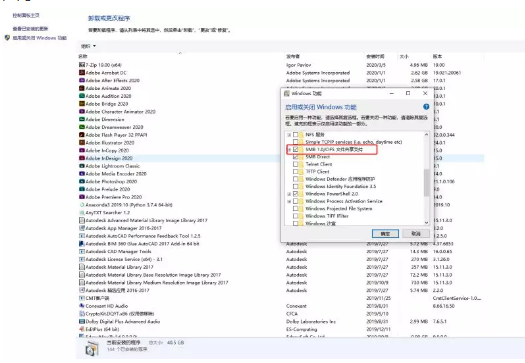Open the 启用或关闭 Windows 功能 link
Viewport: 525px width, 363px height.
point(40,38)
